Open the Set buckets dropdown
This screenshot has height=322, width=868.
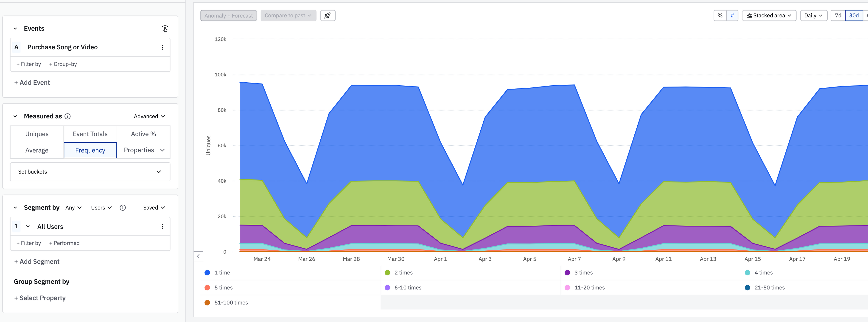point(90,172)
